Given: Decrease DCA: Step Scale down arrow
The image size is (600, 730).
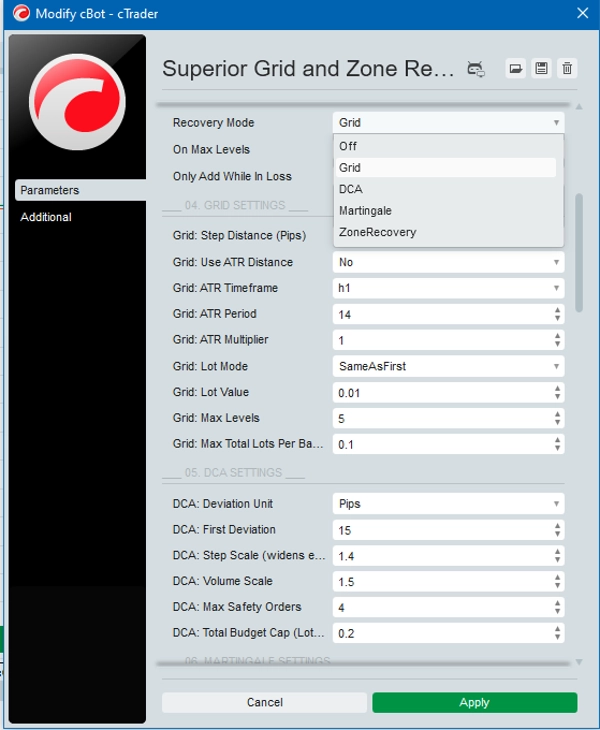Looking at the screenshot, I should tap(557, 560).
